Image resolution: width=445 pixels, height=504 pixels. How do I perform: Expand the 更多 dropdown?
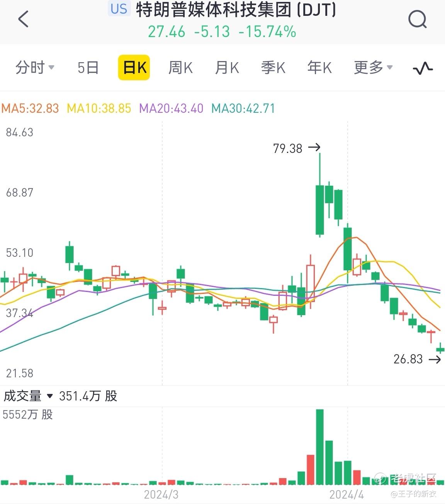[x=373, y=68]
